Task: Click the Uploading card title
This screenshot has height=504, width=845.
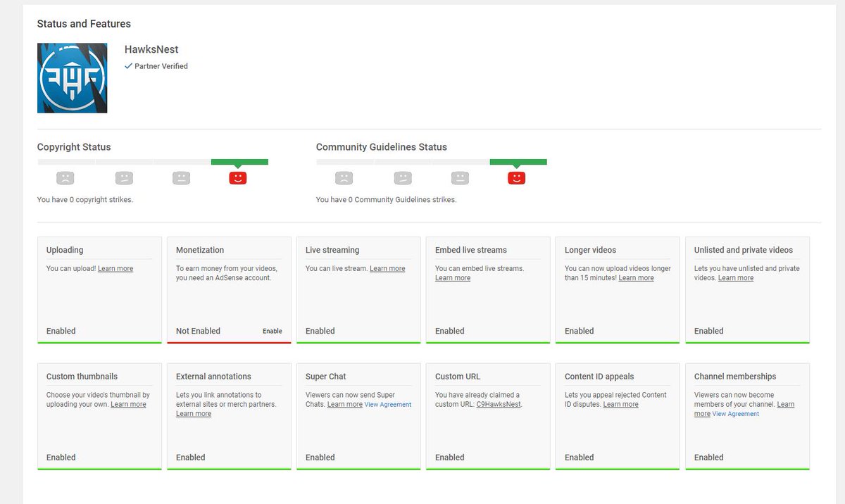Action: point(65,250)
